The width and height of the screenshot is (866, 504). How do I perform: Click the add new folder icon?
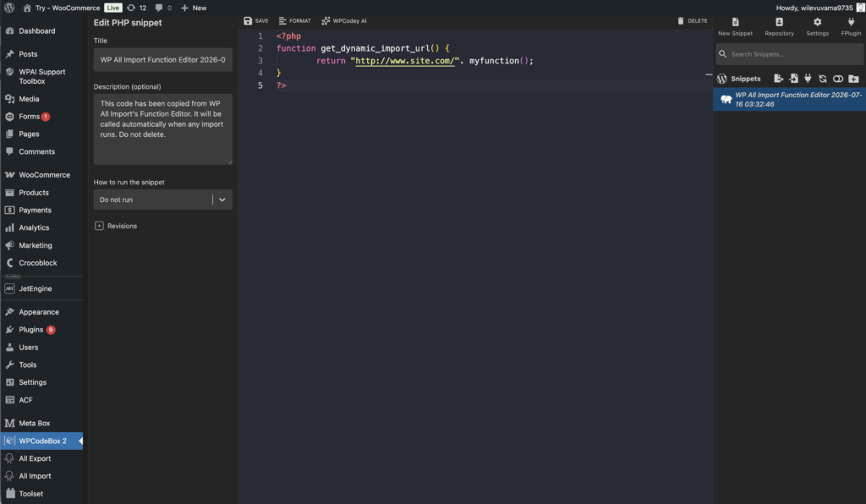[854, 79]
